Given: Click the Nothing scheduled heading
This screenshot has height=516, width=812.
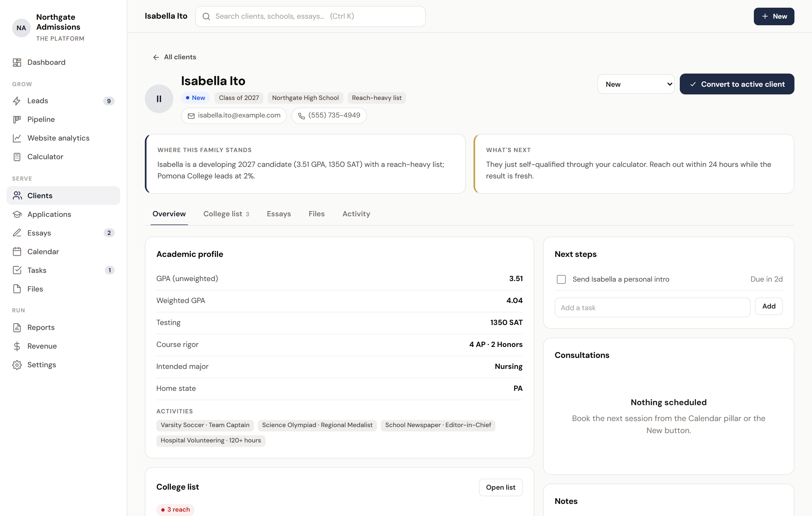Looking at the screenshot, I should coord(668,403).
